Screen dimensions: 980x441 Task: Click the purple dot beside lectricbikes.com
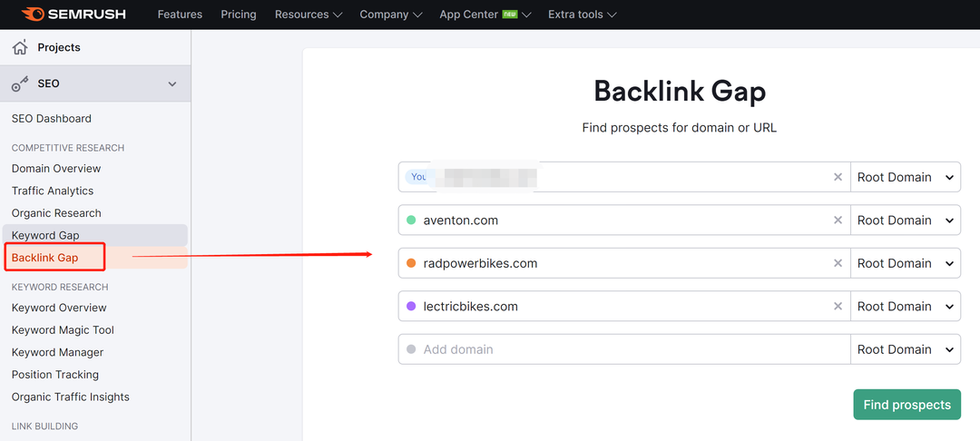click(411, 307)
